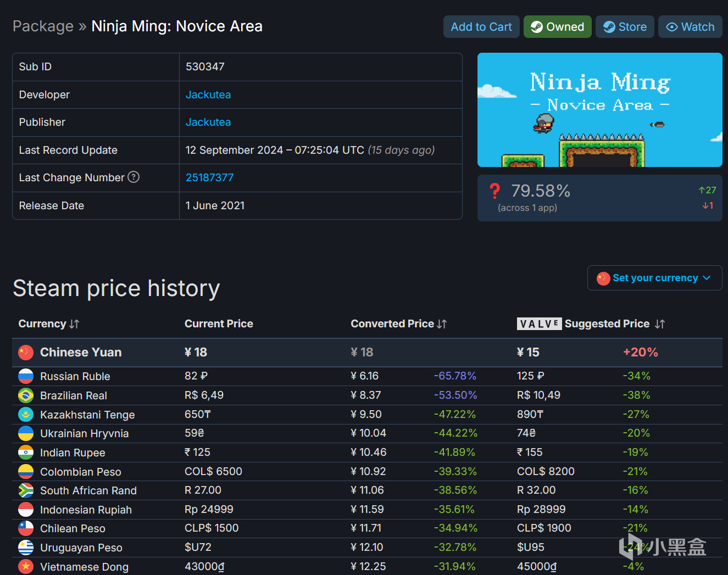Screen dimensions: 728x575
Task: Click the ¥ 10.46 converted price
Action: point(369,452)
